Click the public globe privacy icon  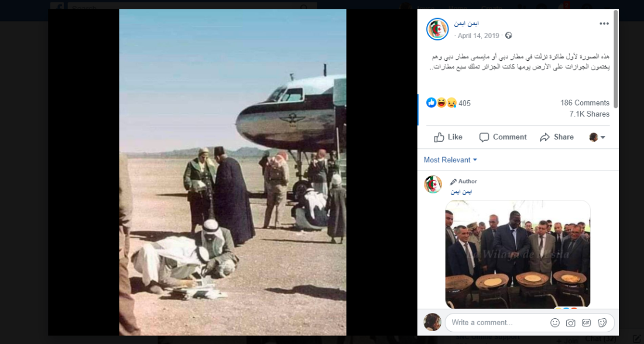(x=508, y=36)
